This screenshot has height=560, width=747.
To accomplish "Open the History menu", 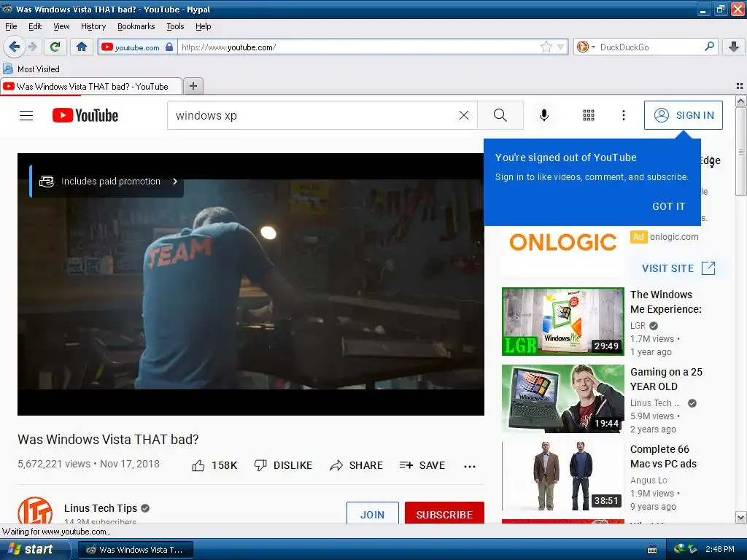I will pyautogui.click(x=93, y=26).
